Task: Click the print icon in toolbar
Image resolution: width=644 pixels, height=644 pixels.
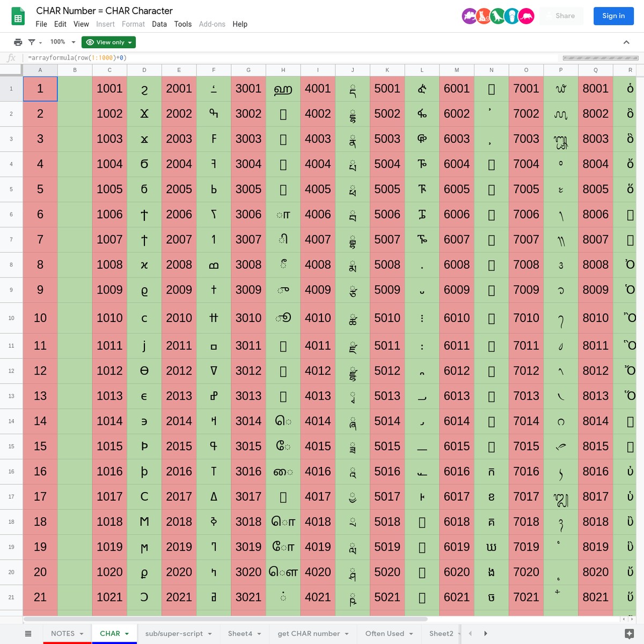Action: 18,42
